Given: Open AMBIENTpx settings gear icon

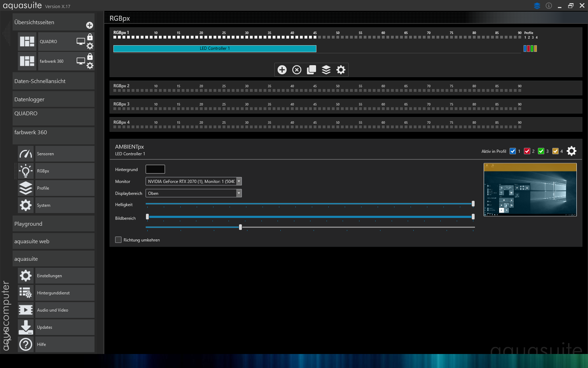Looking at the screenshot, I should pyautogui.click(x=572, y=151).
